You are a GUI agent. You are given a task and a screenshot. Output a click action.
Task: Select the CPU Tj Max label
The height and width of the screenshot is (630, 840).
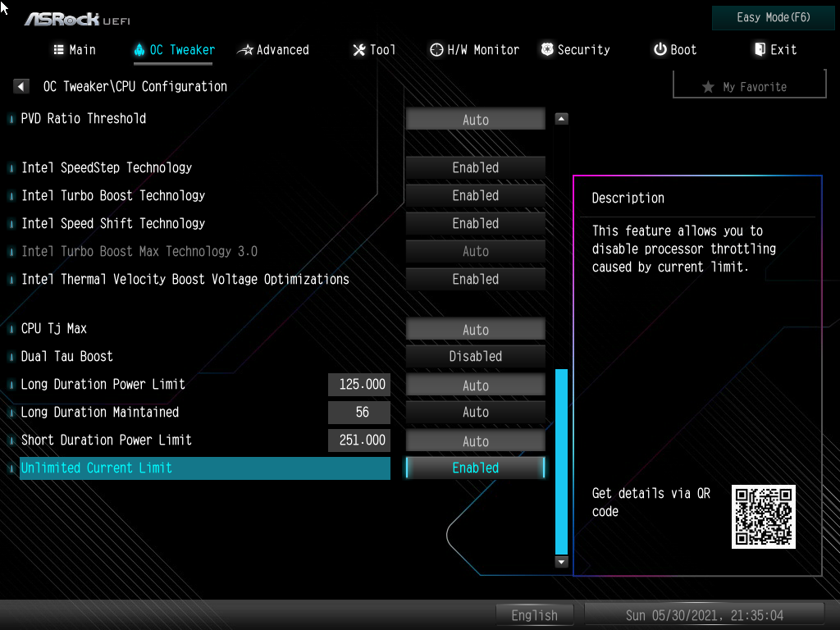click(53, 328)
